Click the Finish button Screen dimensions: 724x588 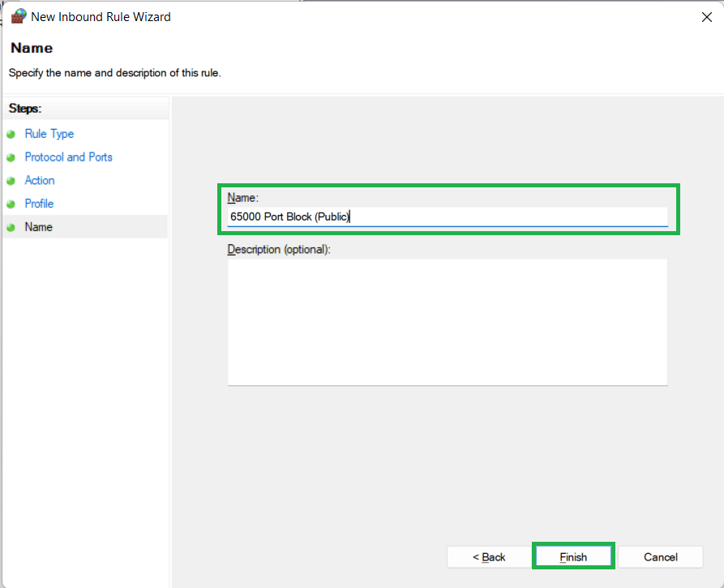(x=572, y=556)
